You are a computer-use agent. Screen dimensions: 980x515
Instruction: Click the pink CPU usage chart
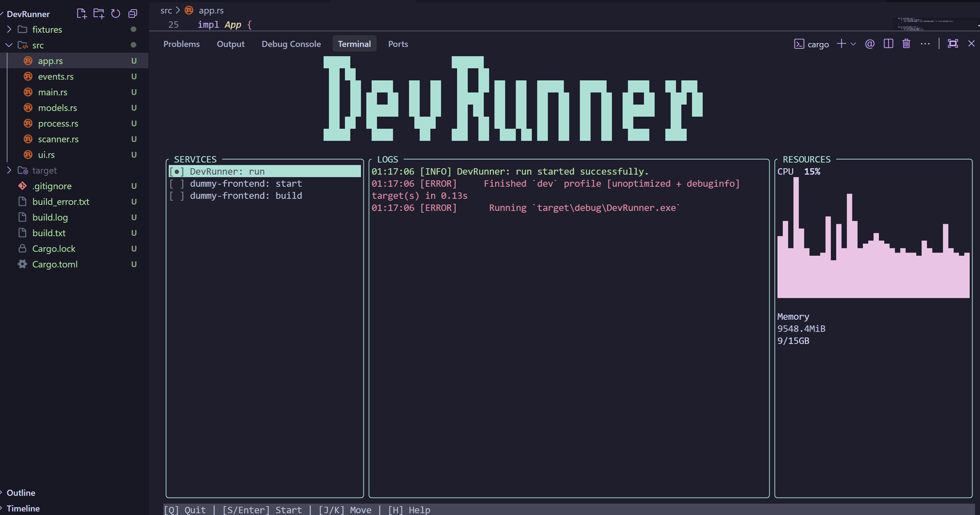pyautogui.click(x=873, y=238)
